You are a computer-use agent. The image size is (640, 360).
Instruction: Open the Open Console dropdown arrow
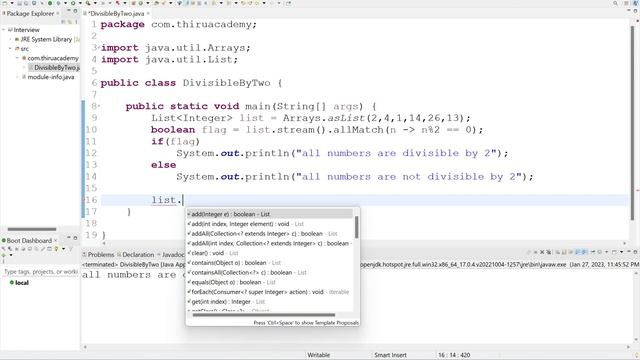621,252
